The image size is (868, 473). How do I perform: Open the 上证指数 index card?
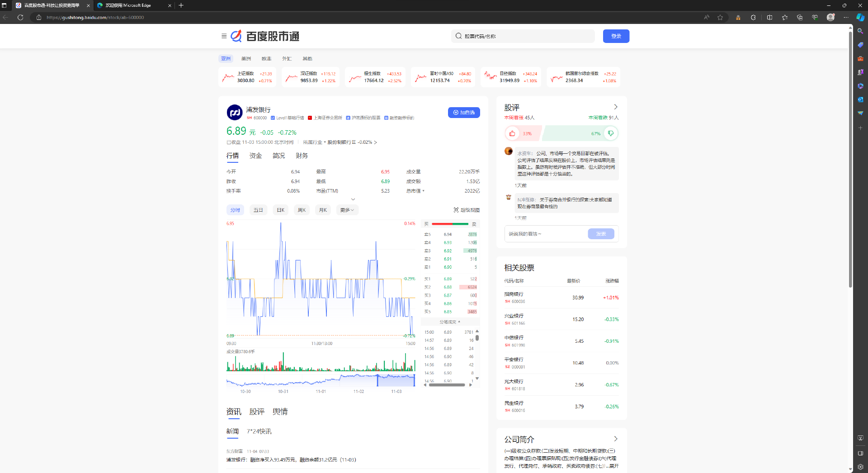(247, 77)
